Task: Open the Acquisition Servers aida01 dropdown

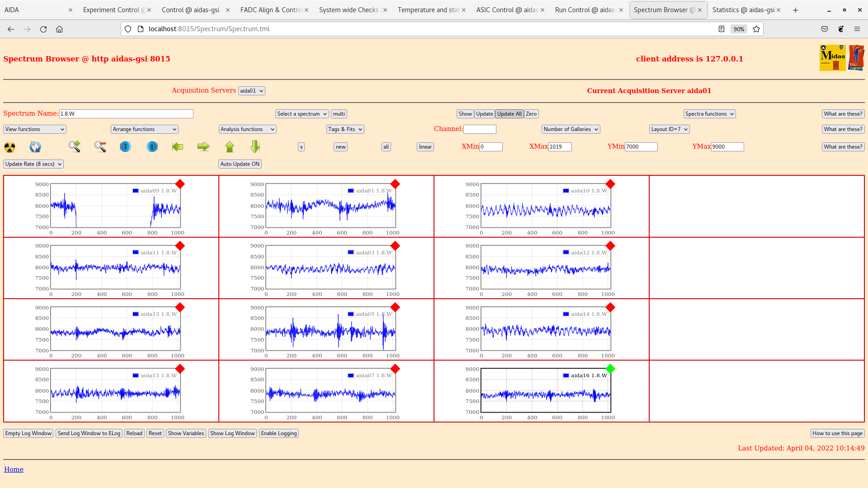Action: (x=251, y=91)
